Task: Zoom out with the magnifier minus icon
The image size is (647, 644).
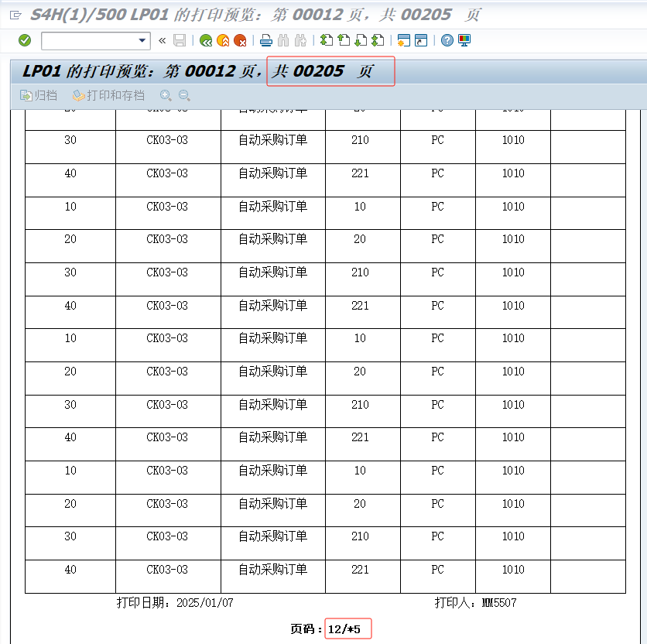Action: (x=184, y=95)
